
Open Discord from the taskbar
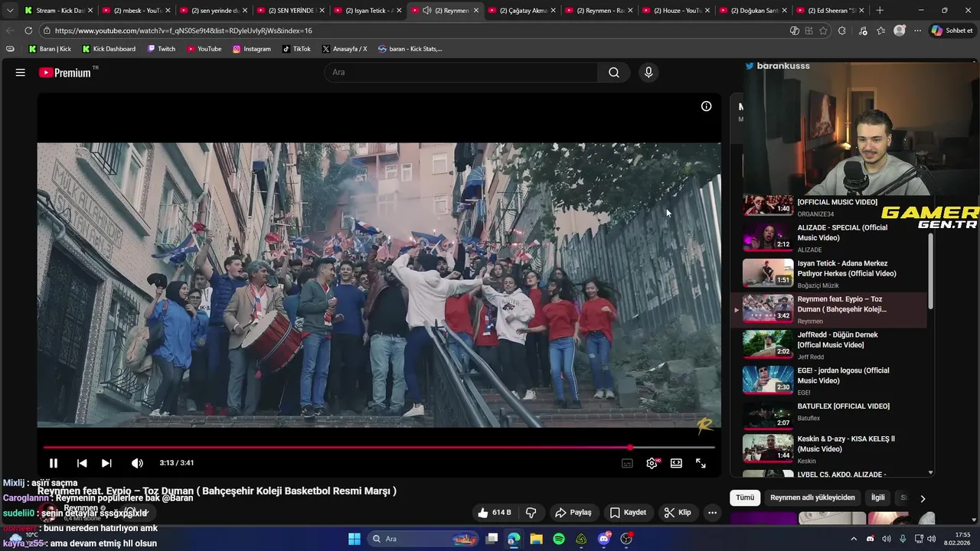coord(604,539)
